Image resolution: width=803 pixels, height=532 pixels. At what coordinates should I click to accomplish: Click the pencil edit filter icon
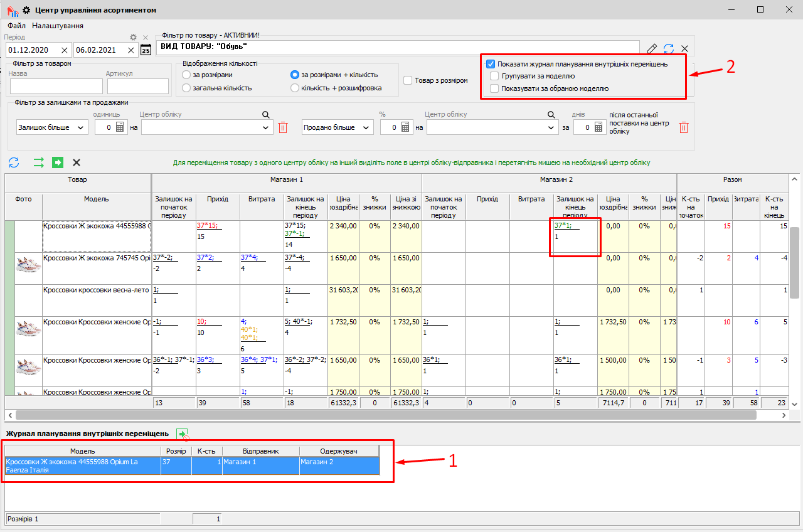click(x=652, y=49)
